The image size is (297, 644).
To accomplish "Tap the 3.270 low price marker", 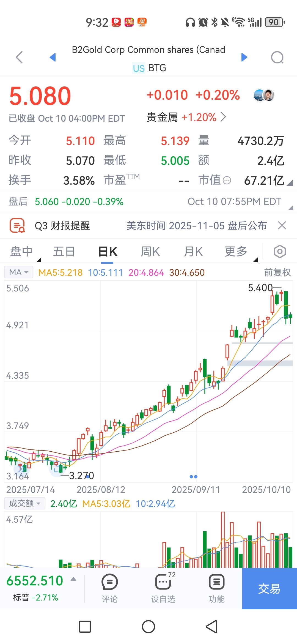I will pyautogui.click(x=81, y=476).
